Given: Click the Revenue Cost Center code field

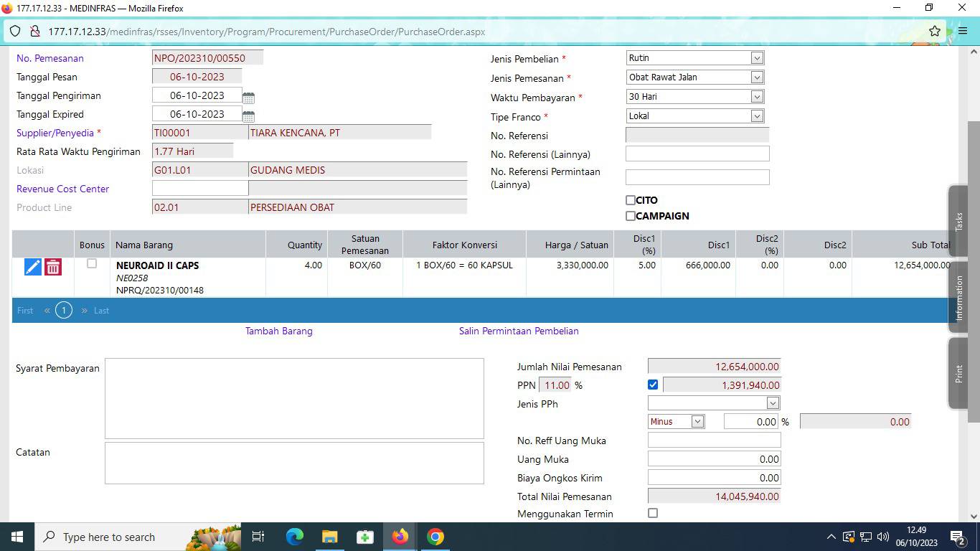Looking at the screenshot, I should pos(200,189).
